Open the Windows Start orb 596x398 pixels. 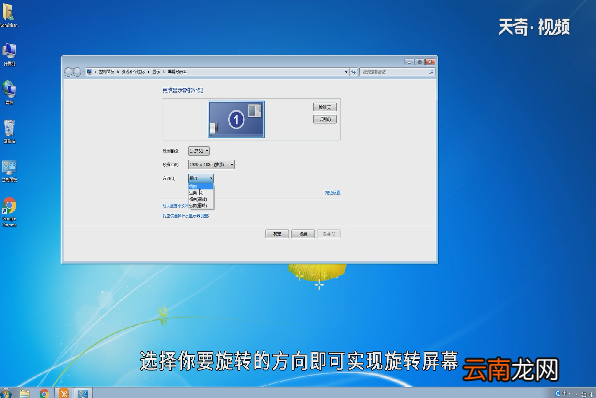(5, 393)
